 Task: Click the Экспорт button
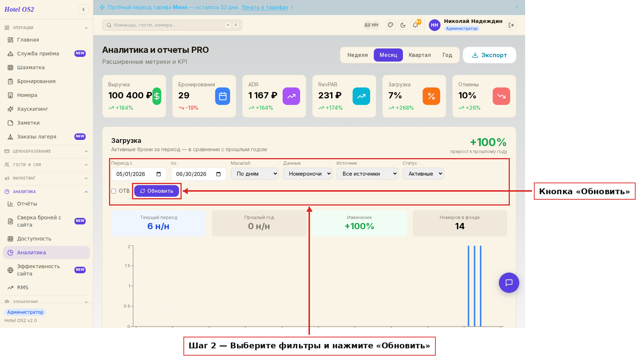(489, 55)
